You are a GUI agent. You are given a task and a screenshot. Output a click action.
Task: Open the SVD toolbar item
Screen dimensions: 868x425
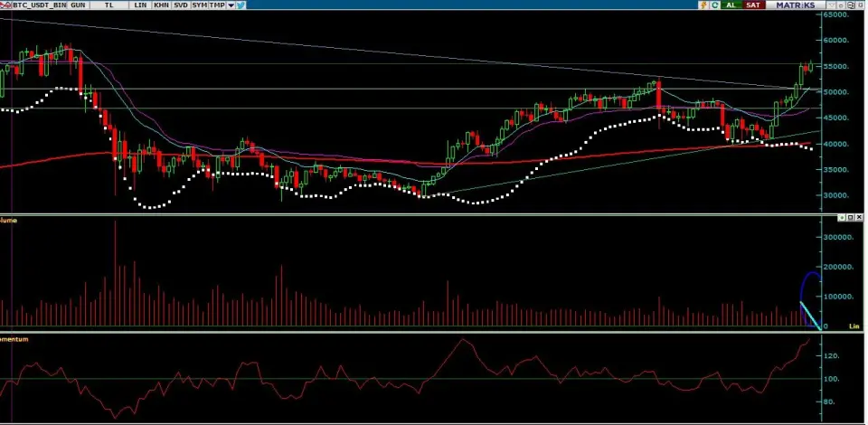click(180, 5)
